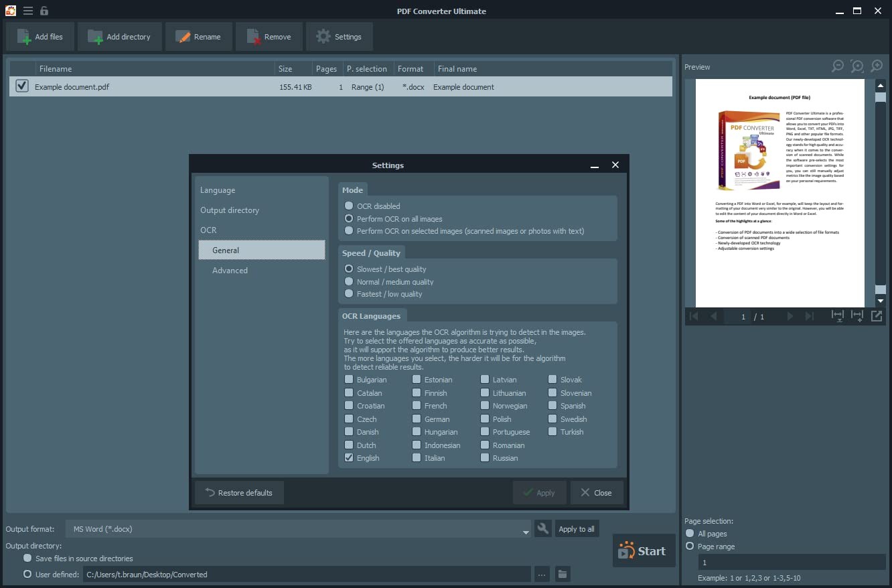Select OCR in settings sidebar
Image resolution: width=892 pixels, height=588 pixels.
208,230
